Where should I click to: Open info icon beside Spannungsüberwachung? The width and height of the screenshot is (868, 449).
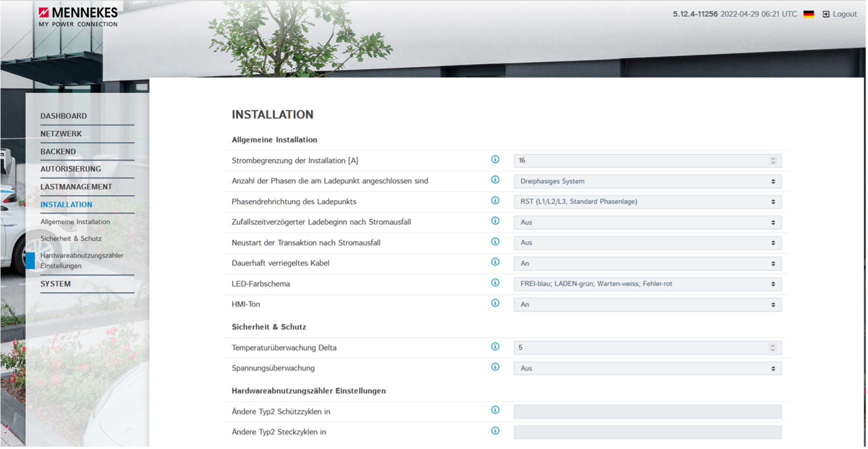pos(495,367)
